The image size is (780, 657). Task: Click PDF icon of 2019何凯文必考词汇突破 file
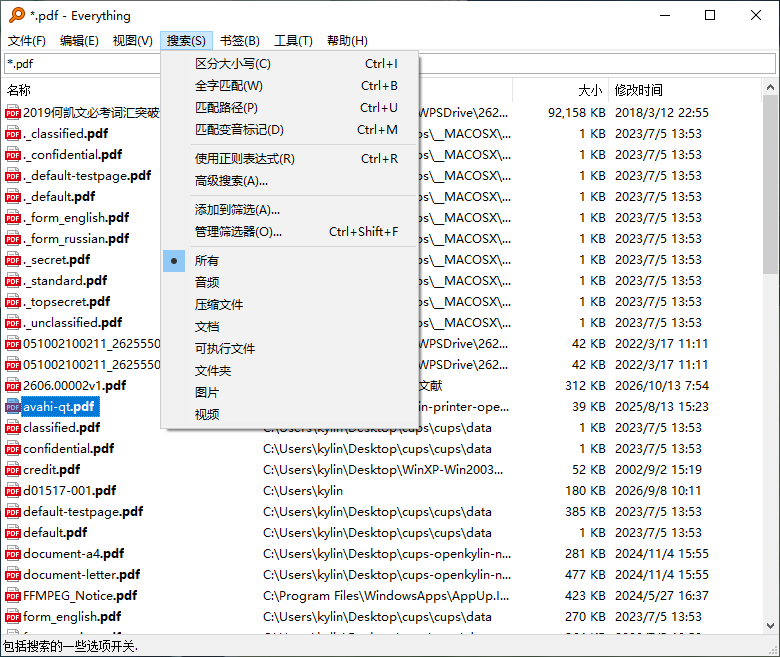point(12,113)
